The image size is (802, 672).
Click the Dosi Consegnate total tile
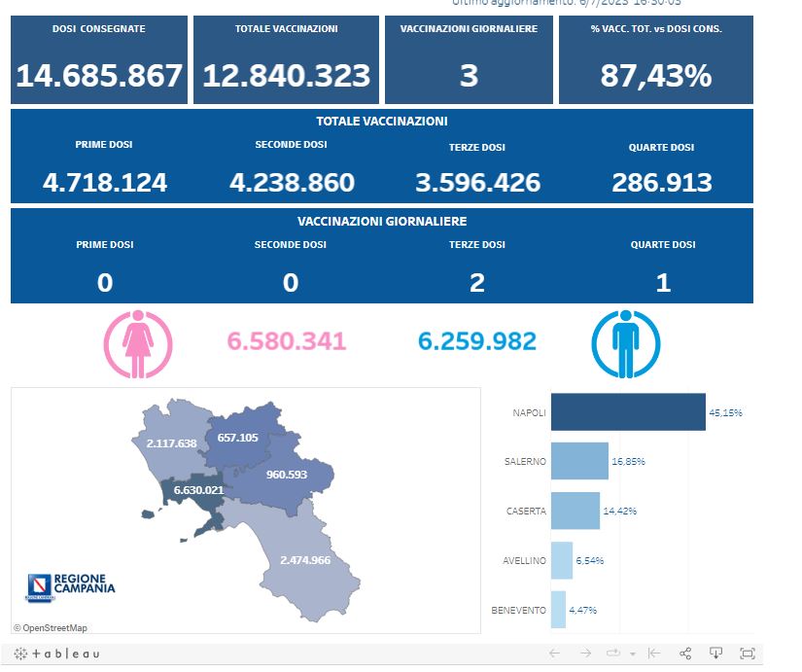99,60
